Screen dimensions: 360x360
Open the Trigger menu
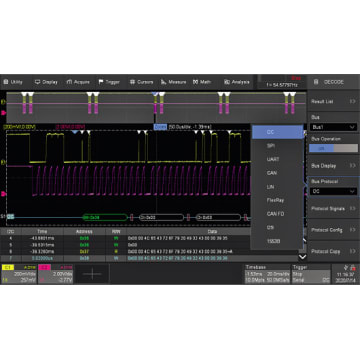[x=109, y=82]
